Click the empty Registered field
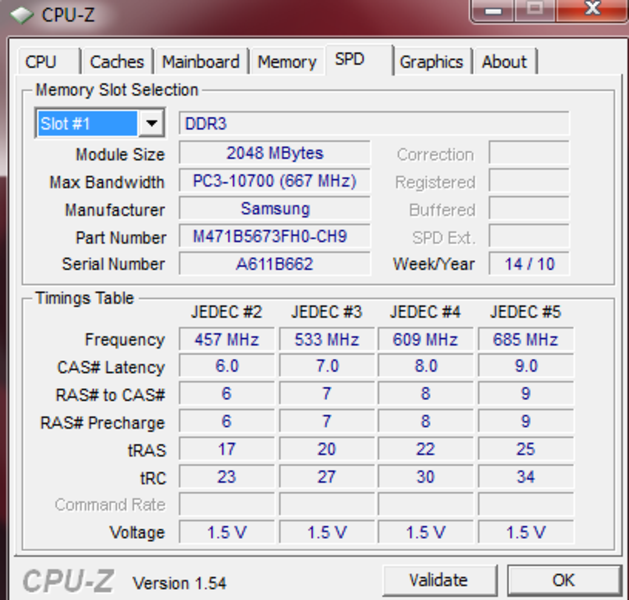The width and height of the screenshot is (629, 600). coord(529,181)
